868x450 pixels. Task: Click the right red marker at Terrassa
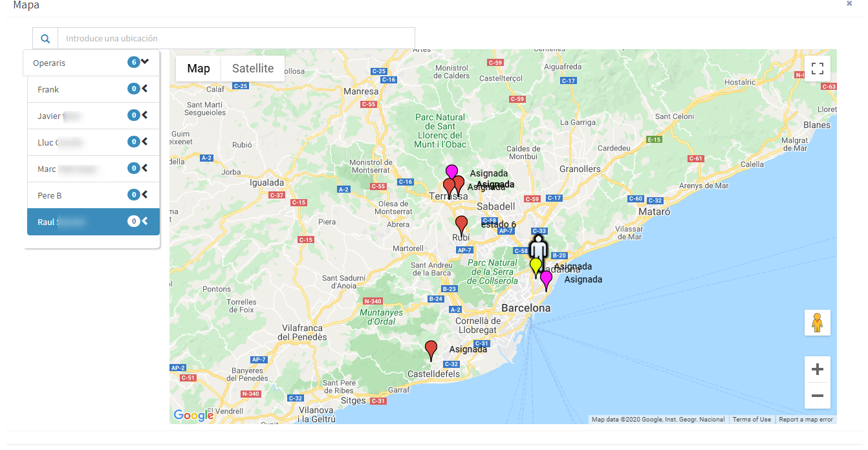(459, 184)
